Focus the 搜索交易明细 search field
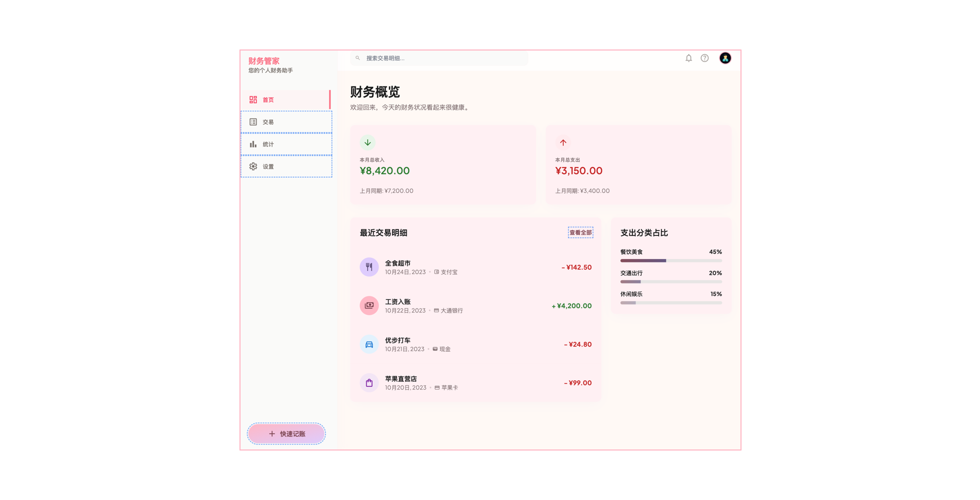Image resolution: width=980 pixels, height=500 pixels. point(439,58)
